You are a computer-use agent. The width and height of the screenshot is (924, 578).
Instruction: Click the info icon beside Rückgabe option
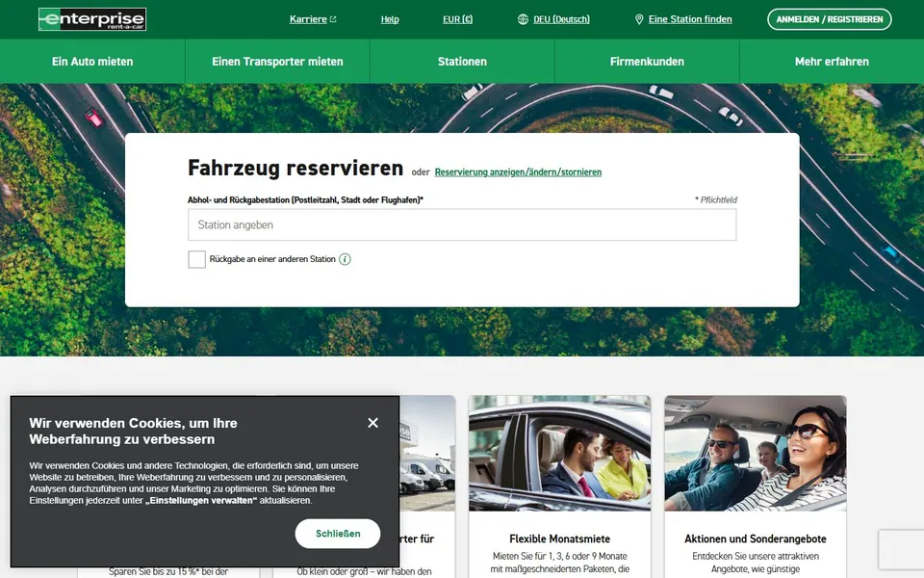click(345, 259)
